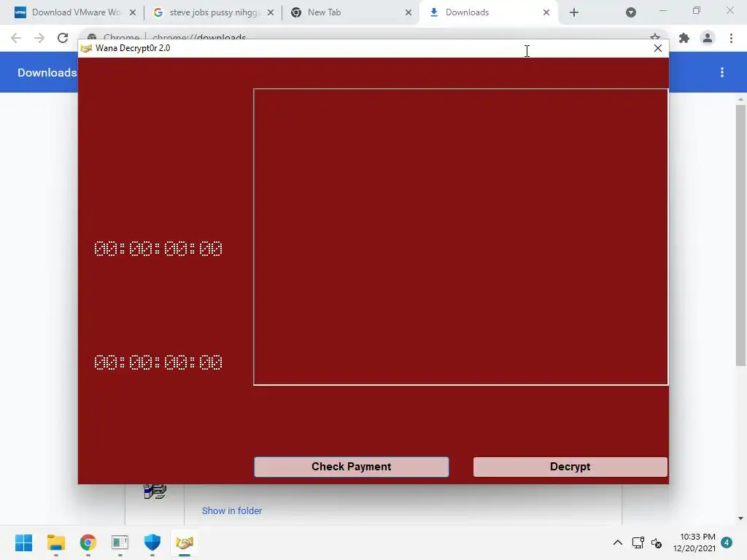This screenshot has width=747, height=560.
Task: Open Chrome Extensions puzzle icon
Action: coord(684,38)
